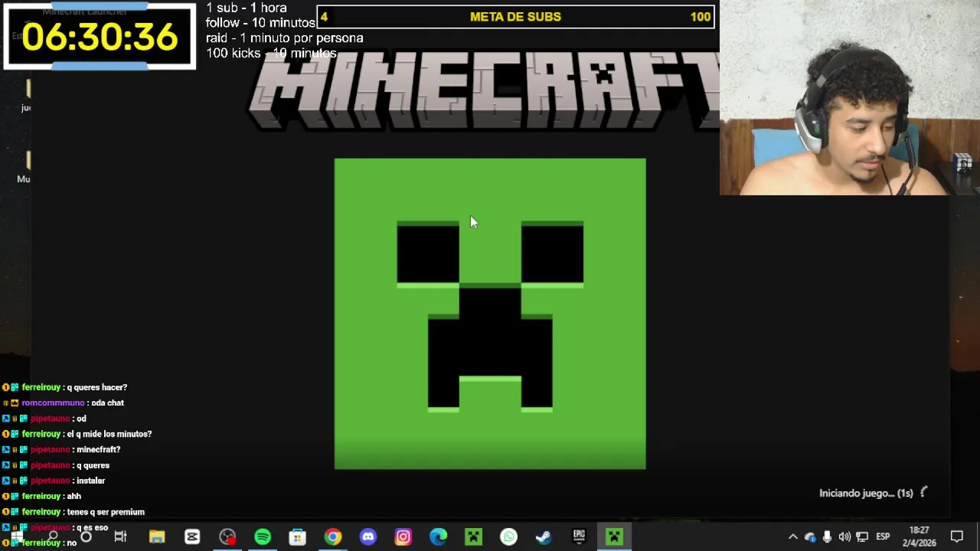
Task: Click the "1 sub - 1 hora" overlay text
Action: coord(246,8)
